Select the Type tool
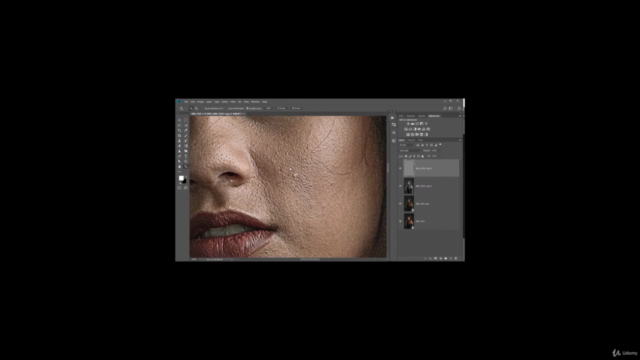 tap(186, 156)
